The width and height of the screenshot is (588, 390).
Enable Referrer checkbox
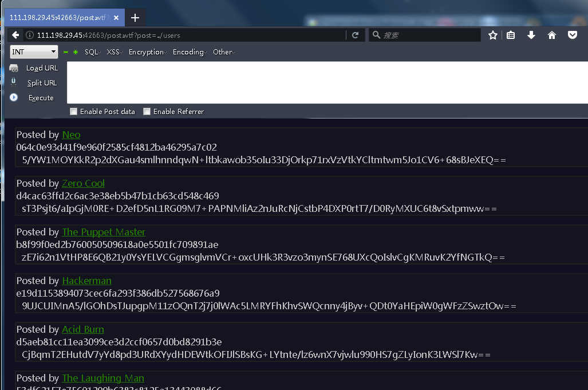tap(147, 111)
